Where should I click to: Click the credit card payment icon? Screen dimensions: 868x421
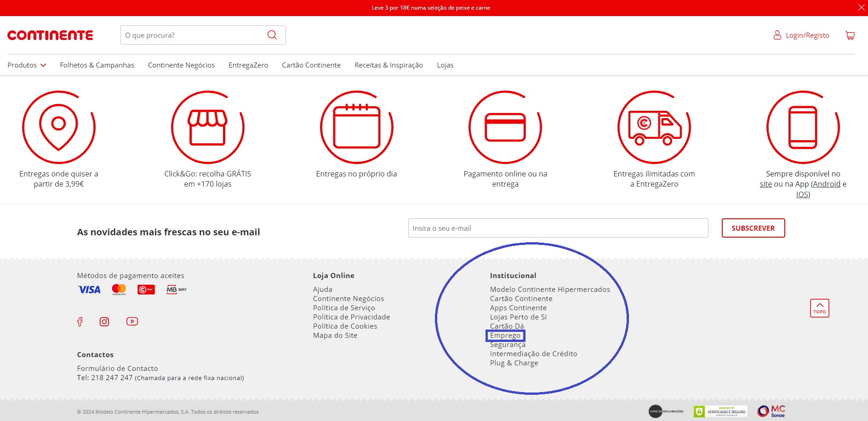[x=505, y=127]
